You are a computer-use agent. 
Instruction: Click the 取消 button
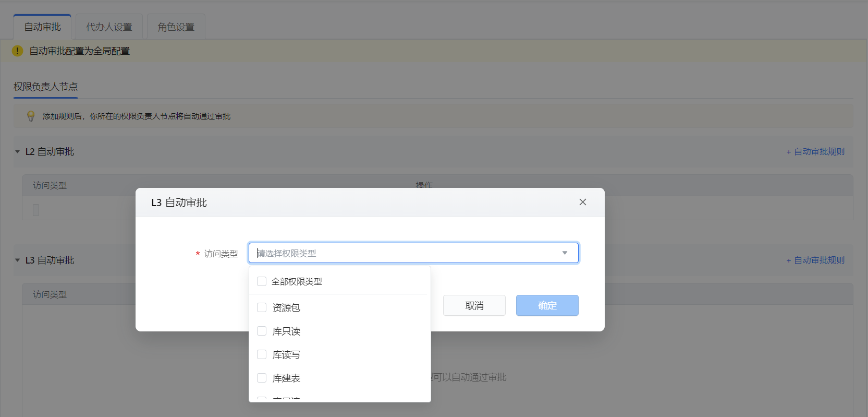[474, 305]
